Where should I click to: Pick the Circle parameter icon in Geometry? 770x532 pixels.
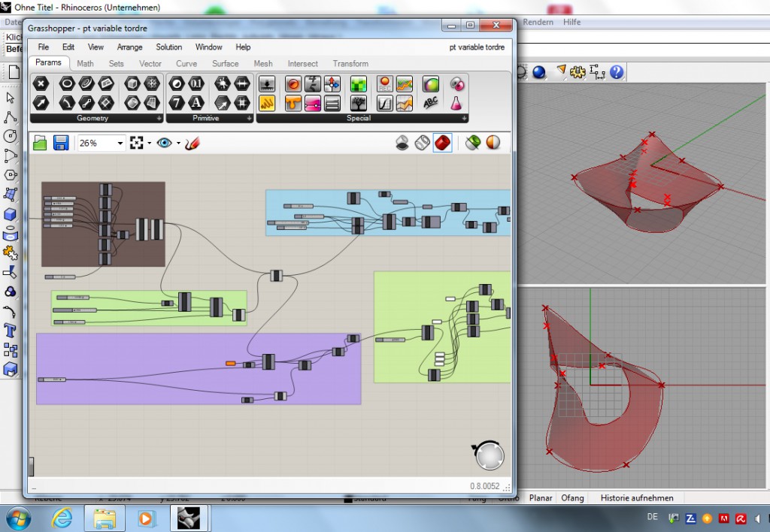point(67,83)
